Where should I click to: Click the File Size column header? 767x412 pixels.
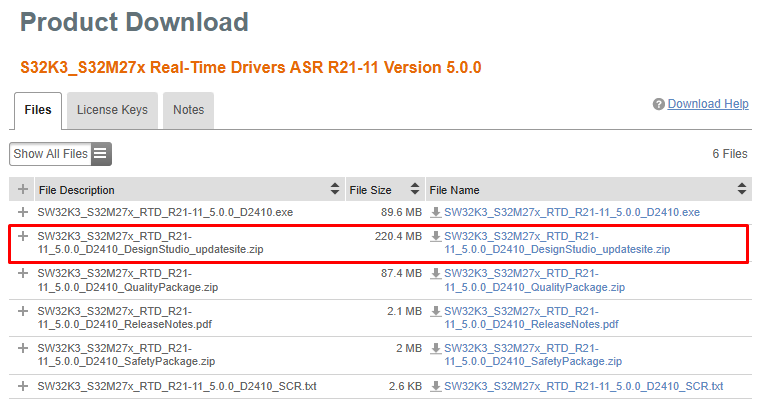pyautogui.click(x=385, y=189)
